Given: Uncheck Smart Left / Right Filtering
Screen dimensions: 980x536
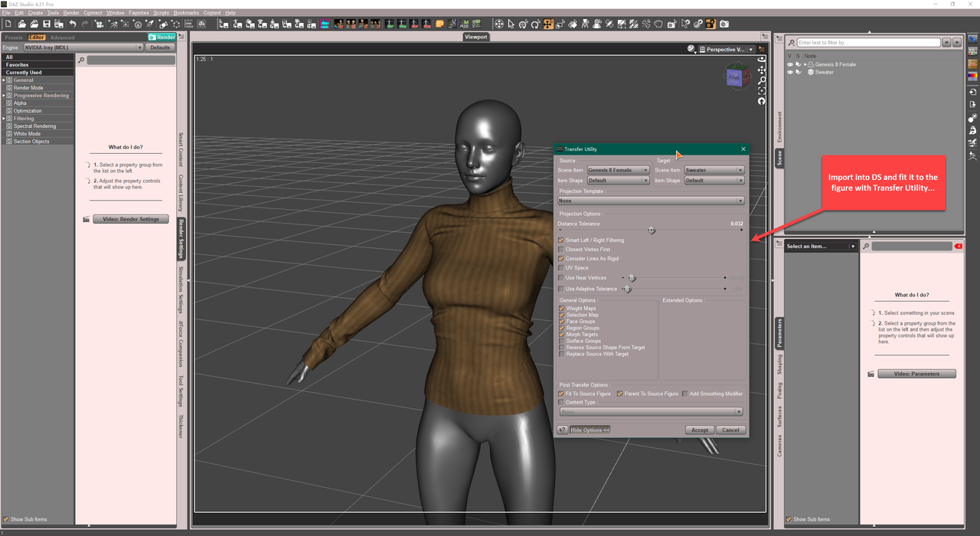Looking at the screenshot, I should tap(561, 240).
